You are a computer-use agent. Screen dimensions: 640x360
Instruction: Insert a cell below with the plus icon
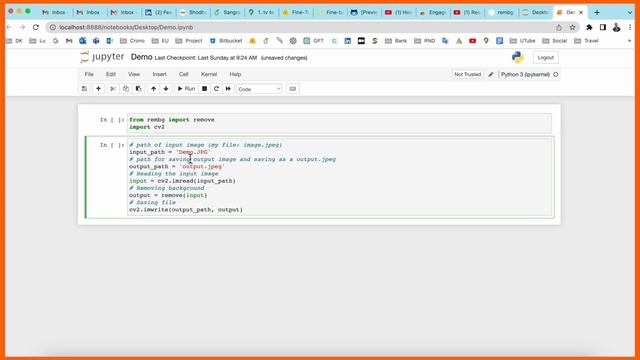pos(98,89)
